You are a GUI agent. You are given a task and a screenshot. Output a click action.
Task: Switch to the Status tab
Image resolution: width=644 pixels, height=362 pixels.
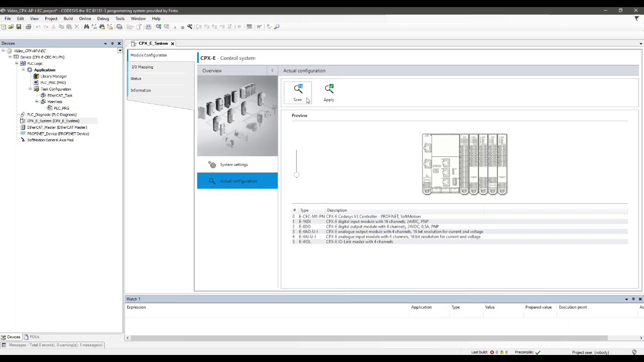tap(136, 78)
